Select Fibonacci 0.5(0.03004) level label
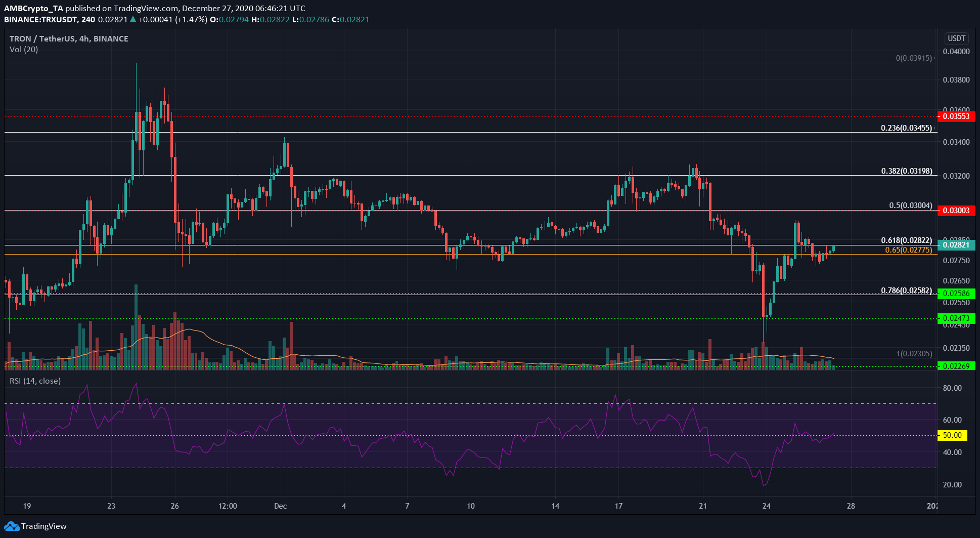 point(910,205)
